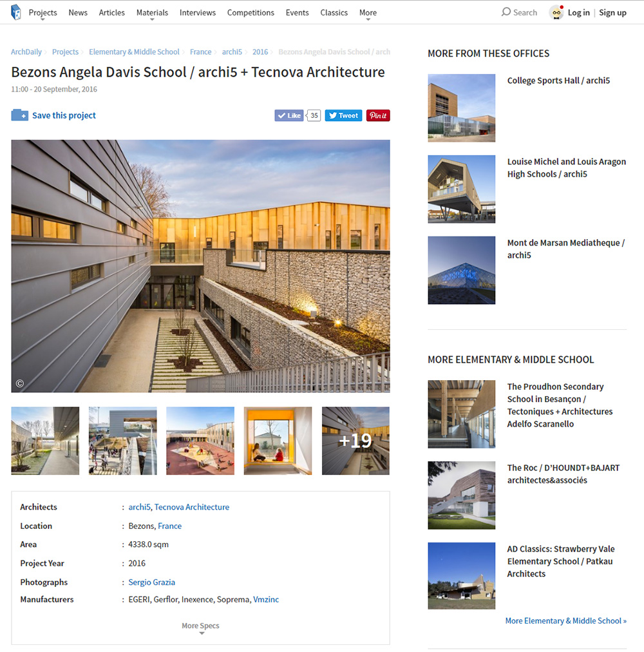Open the Sergio Grazia photographer link
Screen dimensions: 644x652
click(x=152, y=582)
